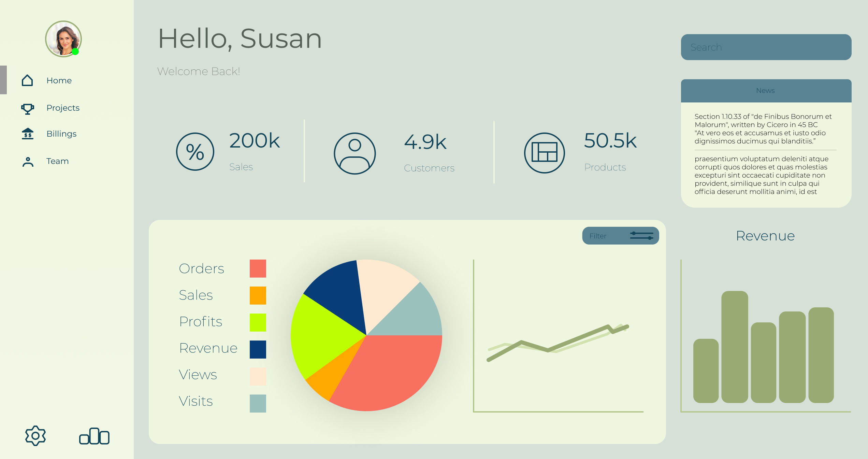Click the Billings bank icon

tap(27, 134)
